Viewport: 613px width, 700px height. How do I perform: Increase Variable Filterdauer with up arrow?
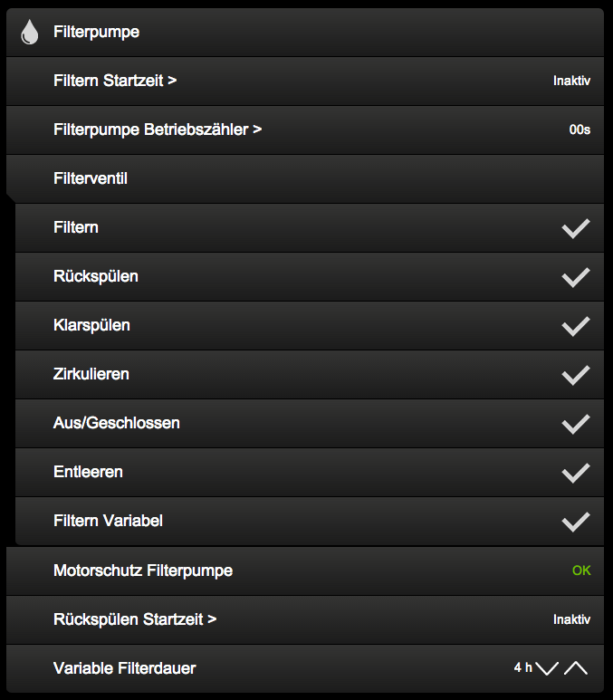tap(576, 668)
